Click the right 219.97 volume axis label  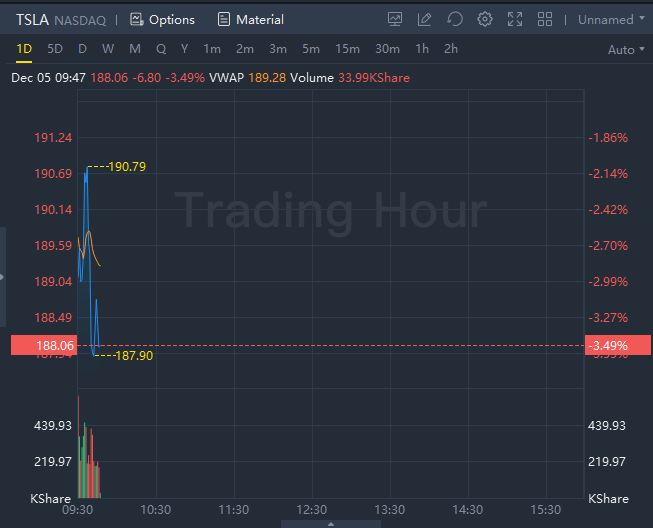607,461
